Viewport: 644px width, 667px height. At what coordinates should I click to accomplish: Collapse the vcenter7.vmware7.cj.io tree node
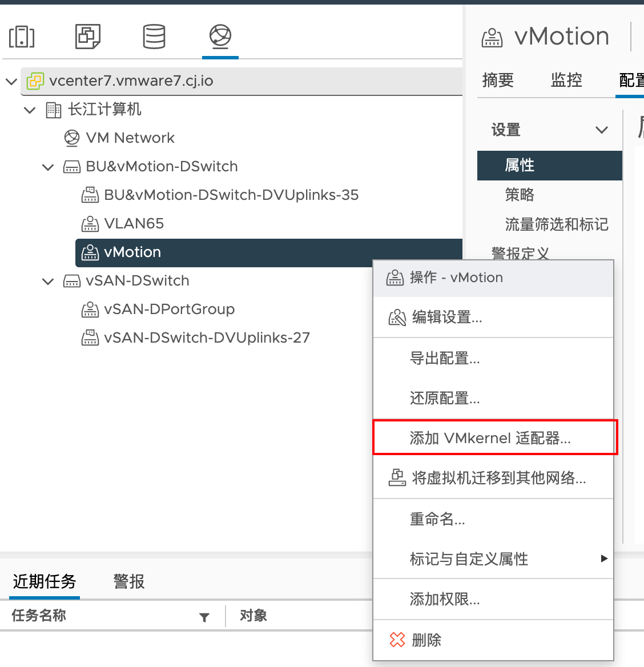coord(11,81)
